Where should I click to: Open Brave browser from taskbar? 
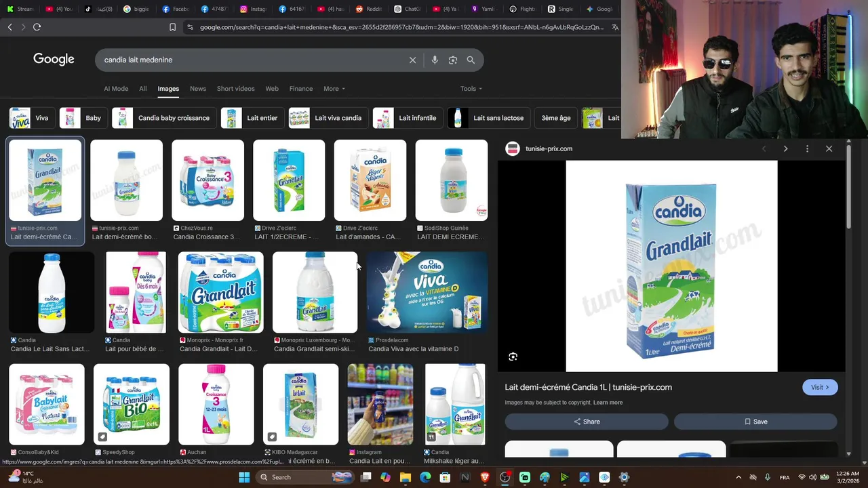485,477
